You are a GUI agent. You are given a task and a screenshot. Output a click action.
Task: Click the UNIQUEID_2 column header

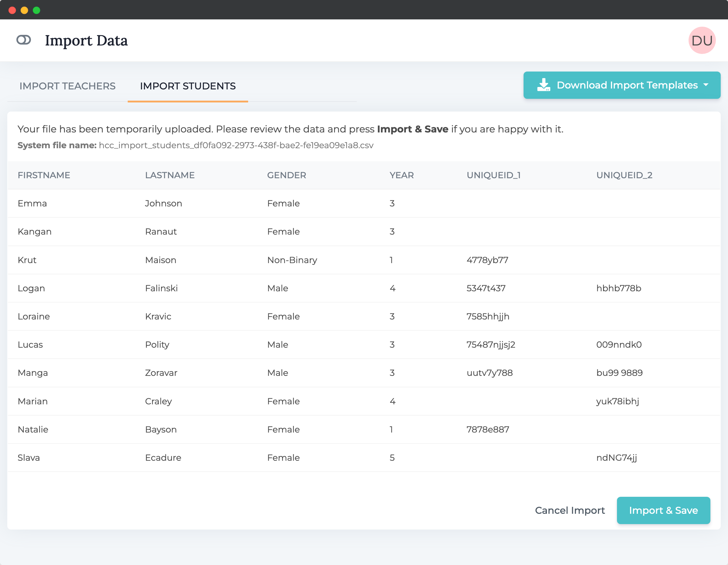tap(624, 175)
